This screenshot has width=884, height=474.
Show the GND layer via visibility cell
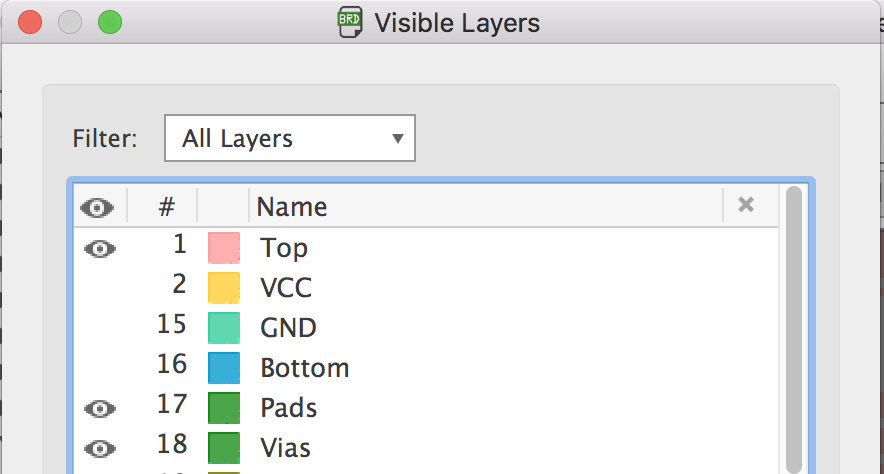pos(99,328)
